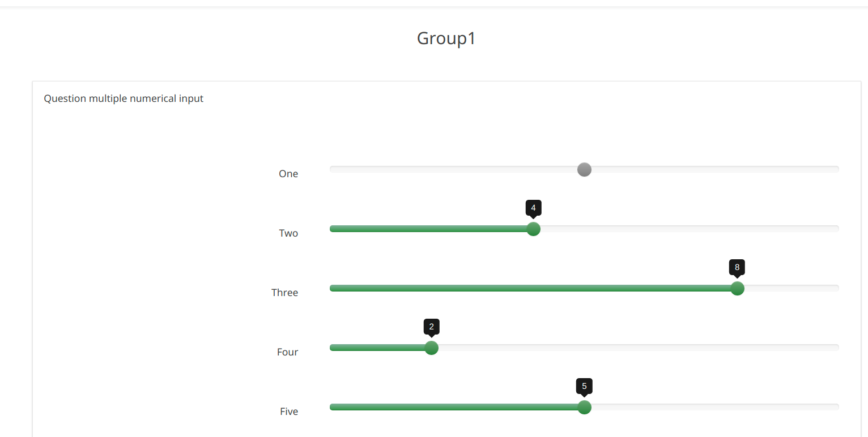Click the tooltip showing value 8
Viewport: 868px width, 437px height.
click(737, 267)
